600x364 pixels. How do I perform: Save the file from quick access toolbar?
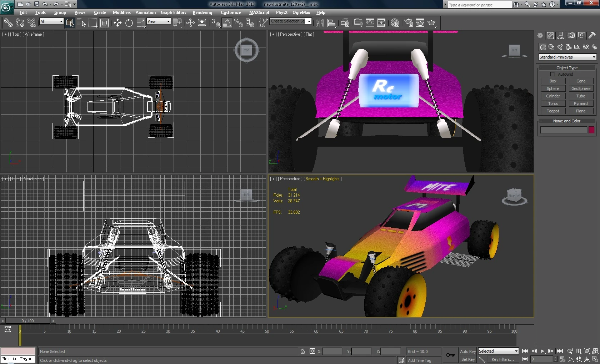pos(36,4)
